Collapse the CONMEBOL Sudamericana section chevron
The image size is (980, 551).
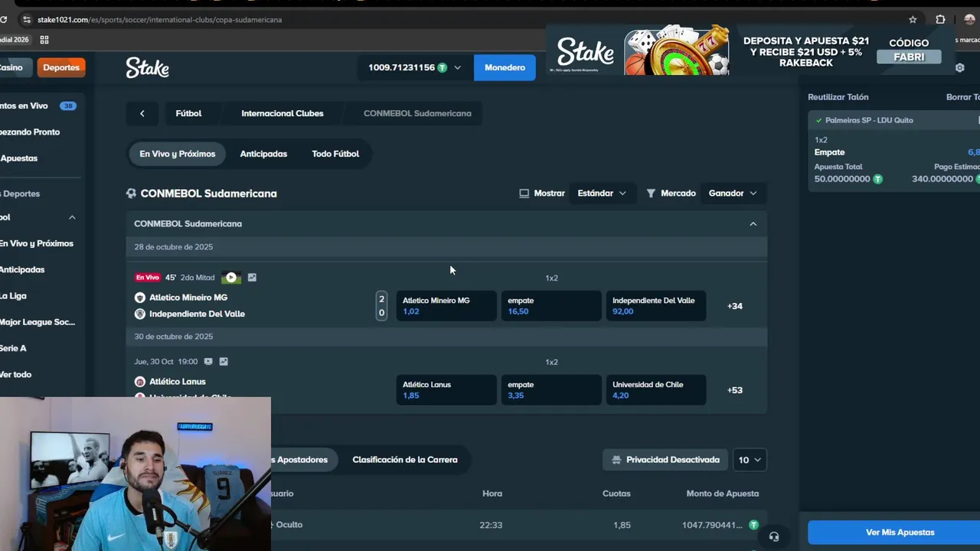pyautogui.click(x=753, y=224)
